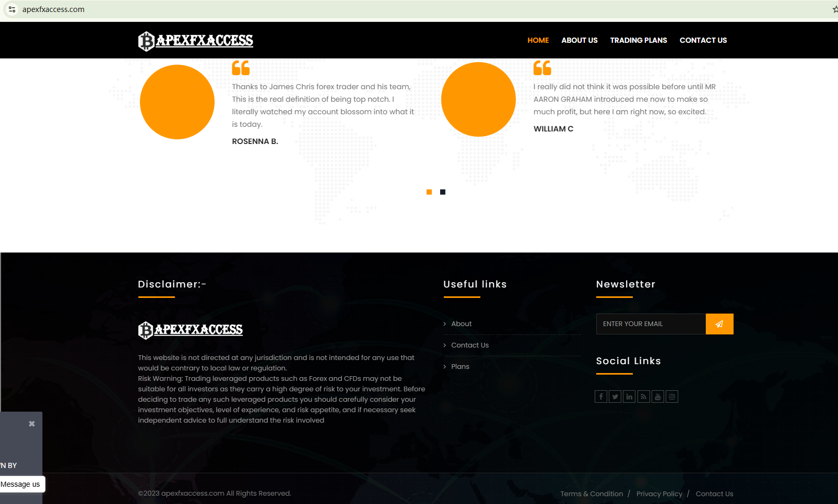Image resolution: width=838 pixels, height=504 pixels.
Task: Click the Newsletter heading
Action: click(x=625, y=284)
